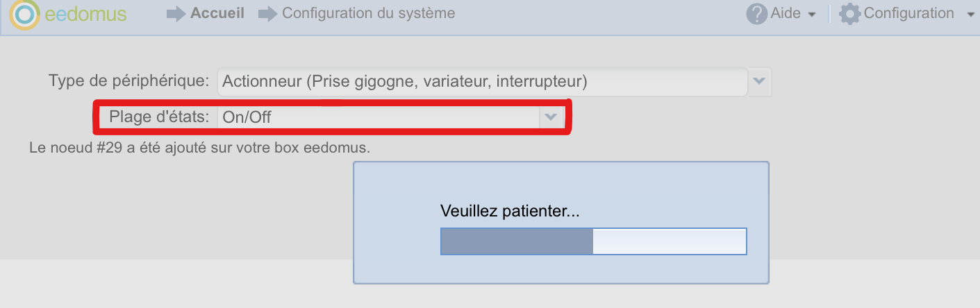This screenshot has height=308, width=980.
Task: Click the Configuration gear icon
Action: point(849,14)
